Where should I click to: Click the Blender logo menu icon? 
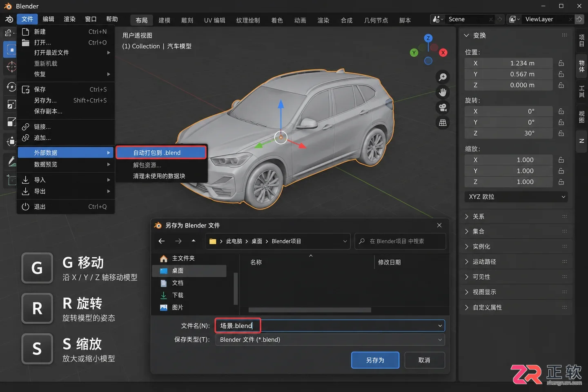9,19
